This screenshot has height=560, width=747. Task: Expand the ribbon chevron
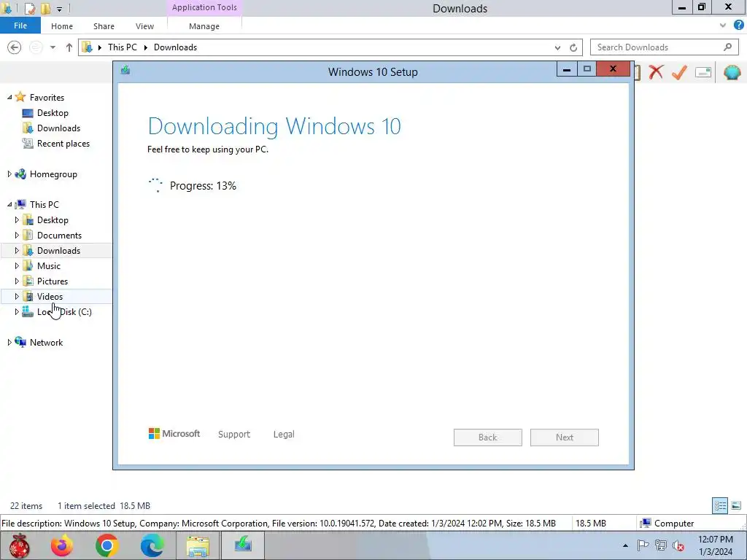[x=723, y=26]
